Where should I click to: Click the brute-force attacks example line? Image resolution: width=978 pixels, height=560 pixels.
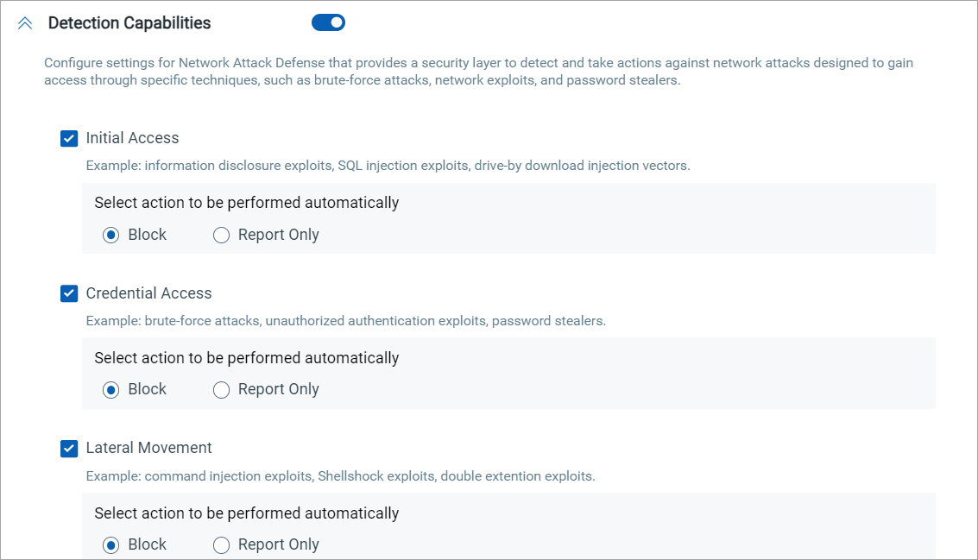pyautogui.click(x=345, y=321)
